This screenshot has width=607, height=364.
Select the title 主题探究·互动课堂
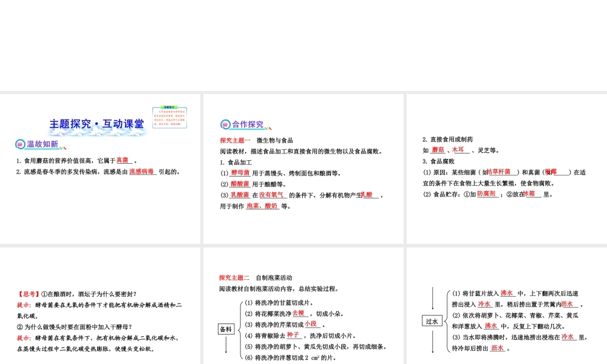pos(97,124)
